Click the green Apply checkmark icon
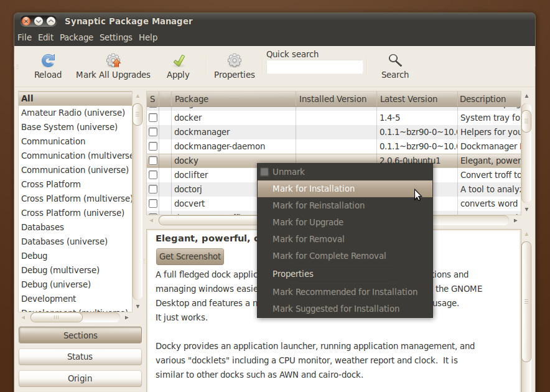The height and width of the screenshot is (392, 550). coord(179,61)
